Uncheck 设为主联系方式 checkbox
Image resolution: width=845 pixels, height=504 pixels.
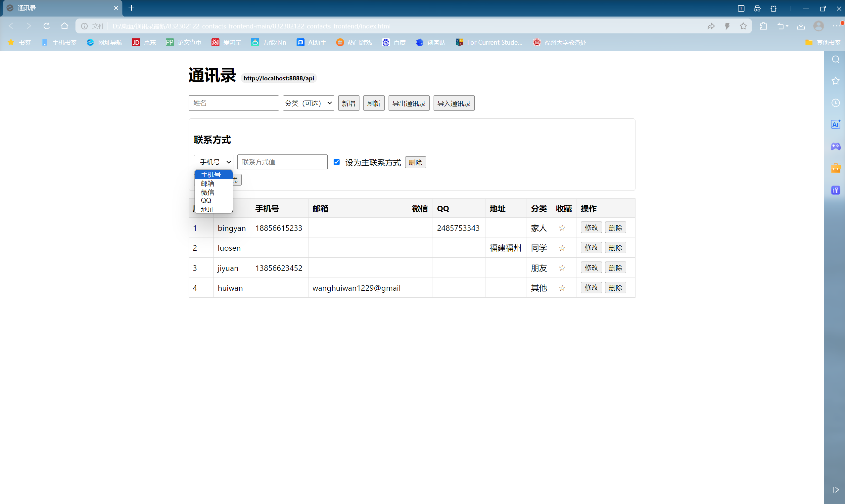click(x=337, y=162)
